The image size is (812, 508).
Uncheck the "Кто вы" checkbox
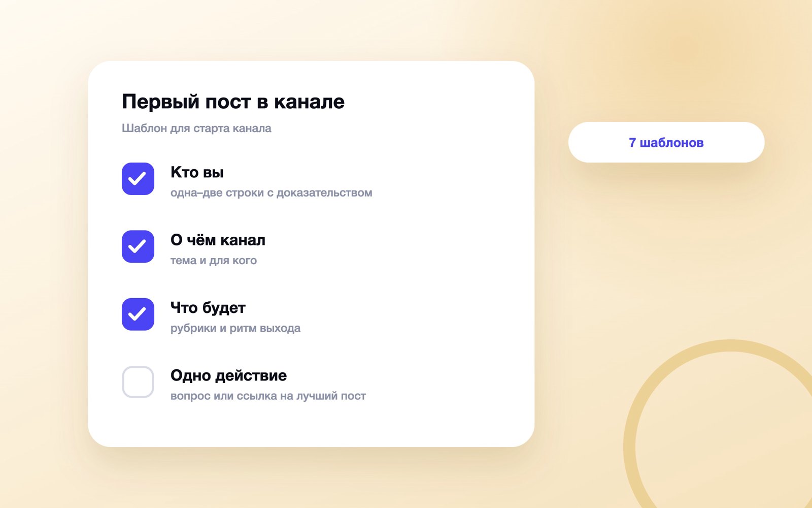138,179
